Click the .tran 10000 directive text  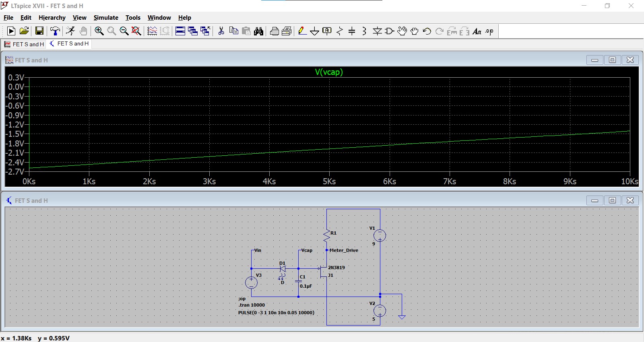pos(252,305)
